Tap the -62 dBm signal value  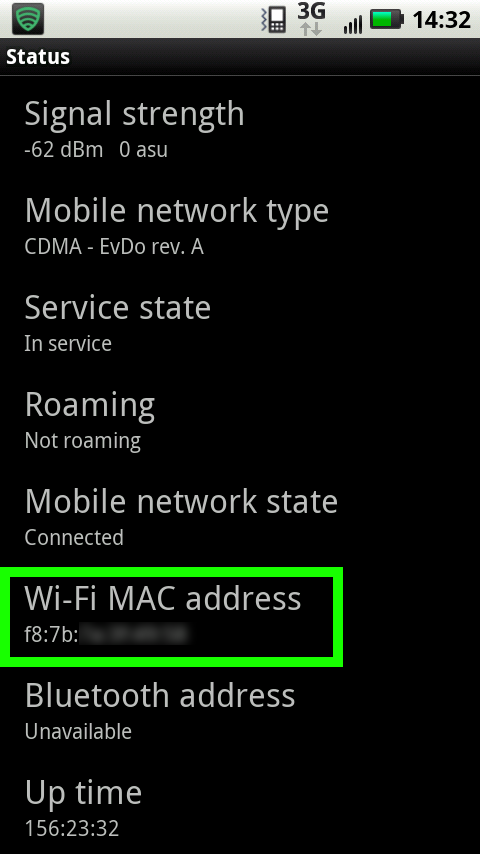click(x=64, y=150)
